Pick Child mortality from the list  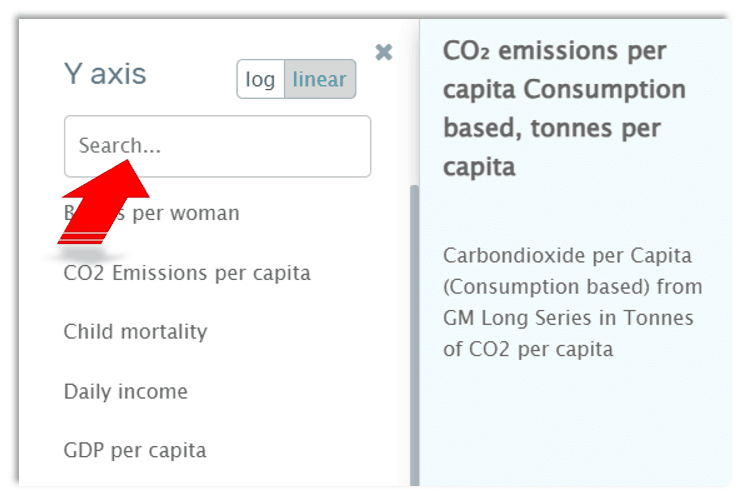click(135, 332)
